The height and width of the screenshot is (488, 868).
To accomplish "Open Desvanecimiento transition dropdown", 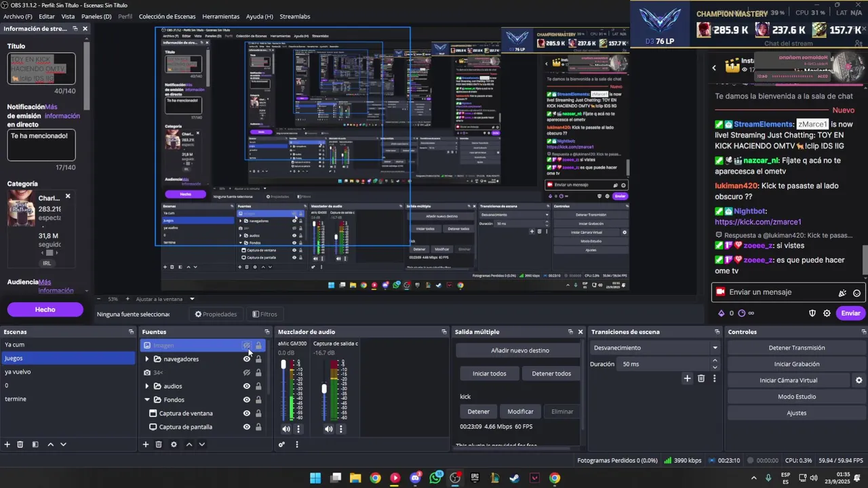I will coord(654,348).
